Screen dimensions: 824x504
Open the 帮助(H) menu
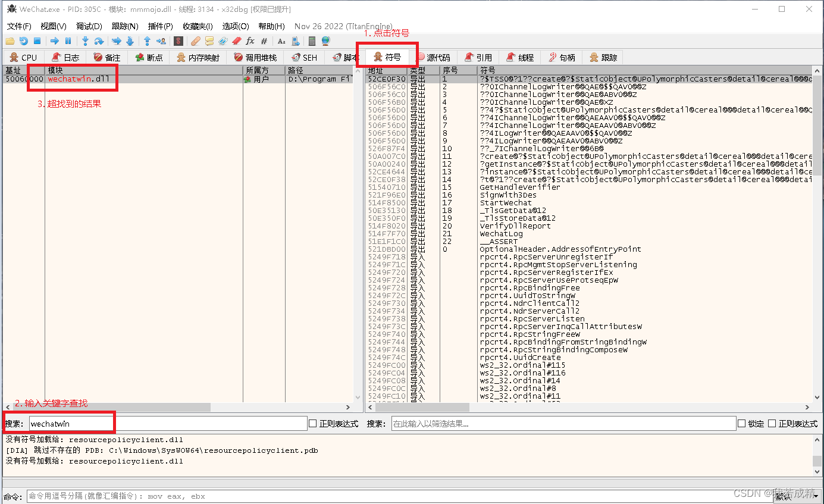pyautogui.click(x=271, y=26)
